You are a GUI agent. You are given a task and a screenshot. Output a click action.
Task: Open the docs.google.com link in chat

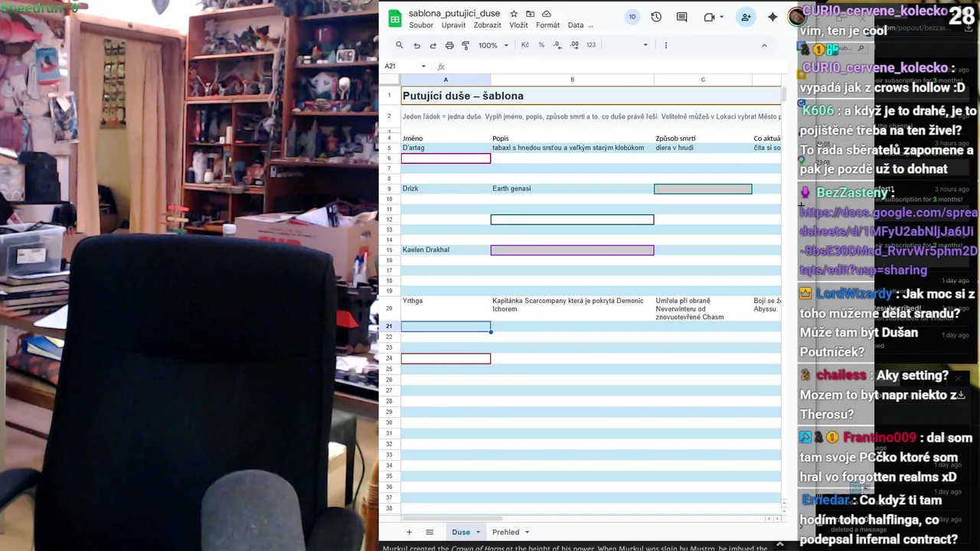point(888,241)
